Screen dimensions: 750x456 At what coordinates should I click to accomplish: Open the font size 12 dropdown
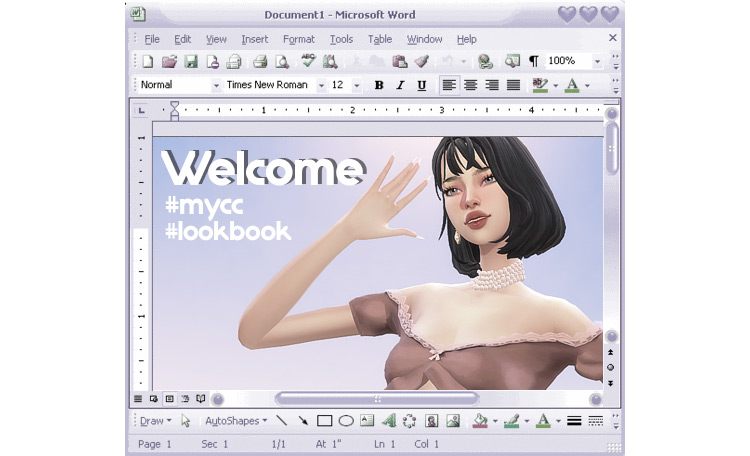tap(356, 86)
